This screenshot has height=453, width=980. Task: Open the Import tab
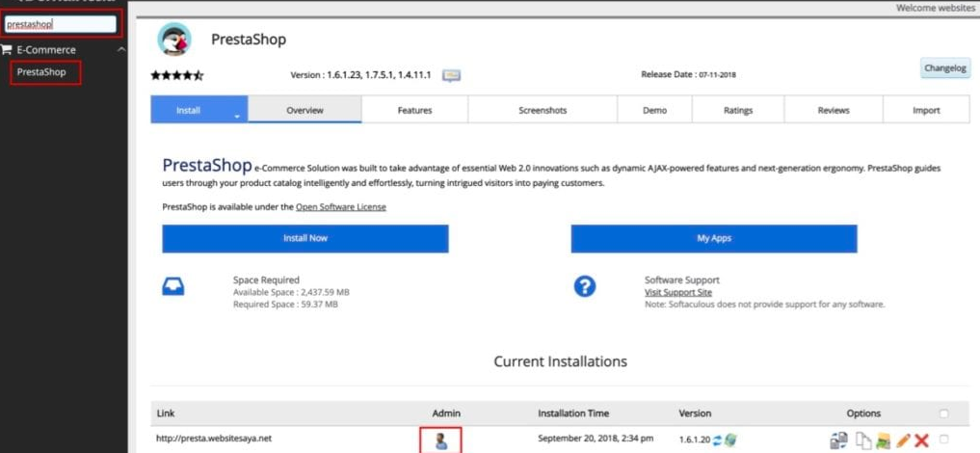[926, 110]
